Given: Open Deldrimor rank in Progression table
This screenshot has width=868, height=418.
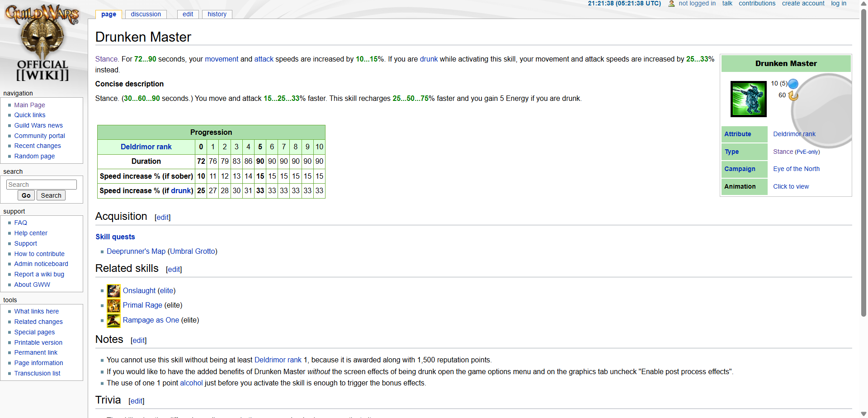Looking at the screenshot, I should pos(146,147).
